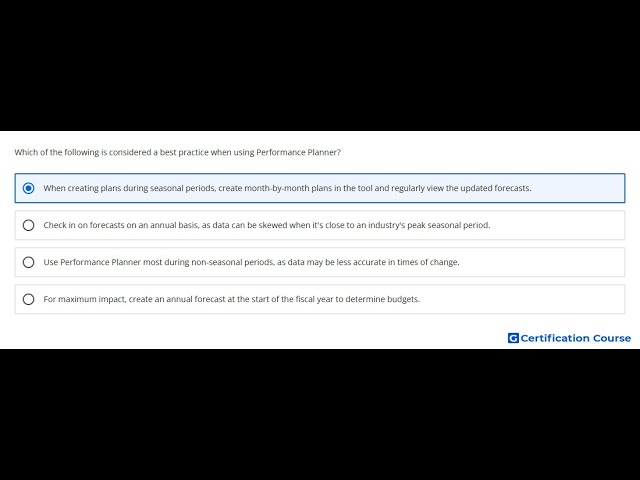The width and height of the screenshot is (640, 480).
Task: Pick the radio for non-seasonal periods answer
Action: tap(29, 262)
